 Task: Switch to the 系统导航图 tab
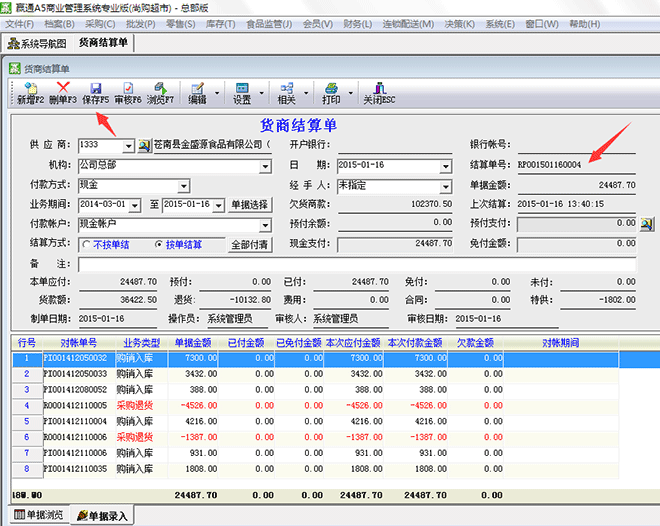click(x=37, y=43)
